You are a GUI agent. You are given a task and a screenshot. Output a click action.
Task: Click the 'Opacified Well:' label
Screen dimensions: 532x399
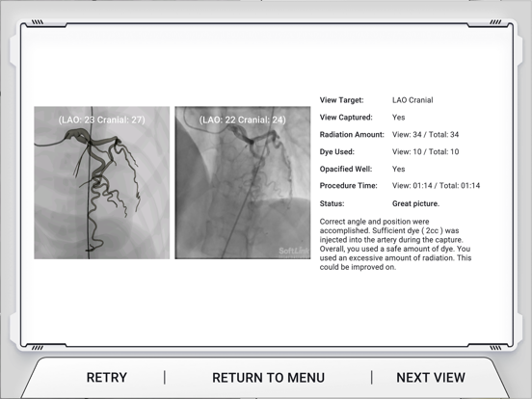pyautogui.click(x=346, y=169)
